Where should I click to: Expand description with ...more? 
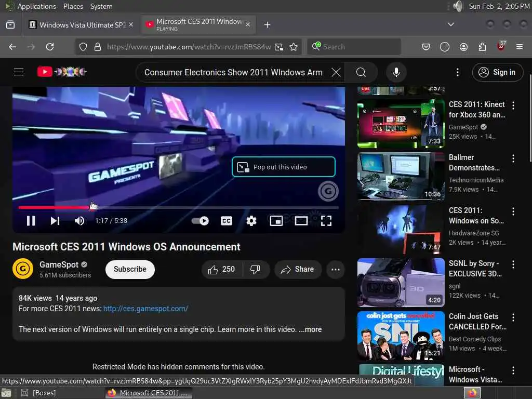[x=310, y=329]
